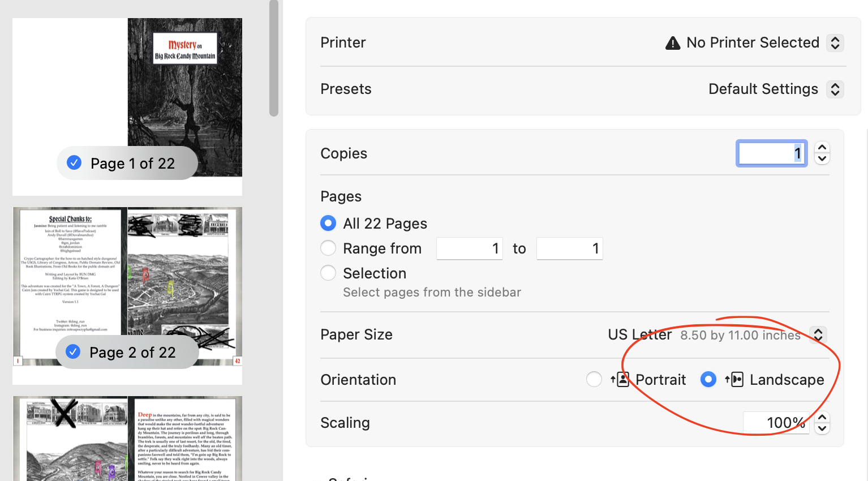
Task: Click the Portrait orientation page icon
Action: point(621,379)
